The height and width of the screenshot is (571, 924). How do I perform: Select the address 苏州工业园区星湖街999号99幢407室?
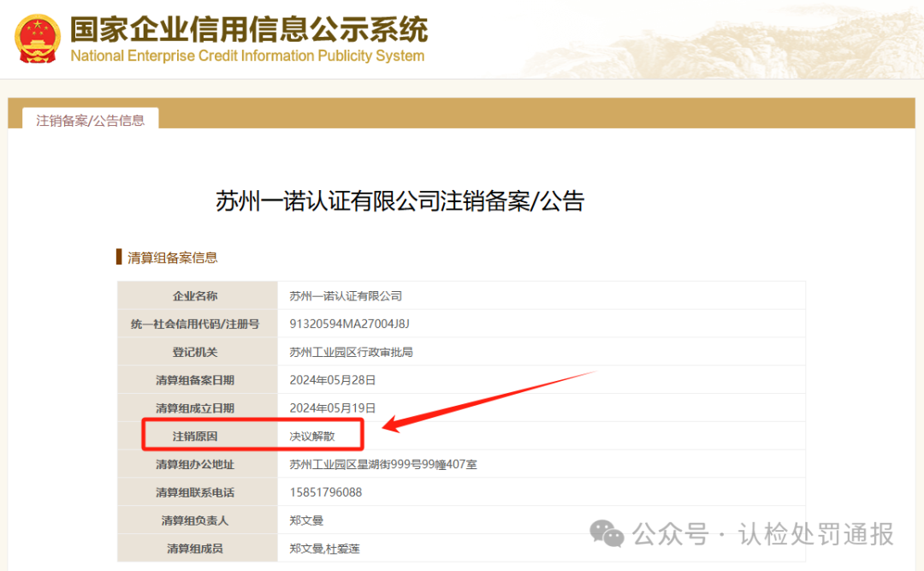coord(383,465)
